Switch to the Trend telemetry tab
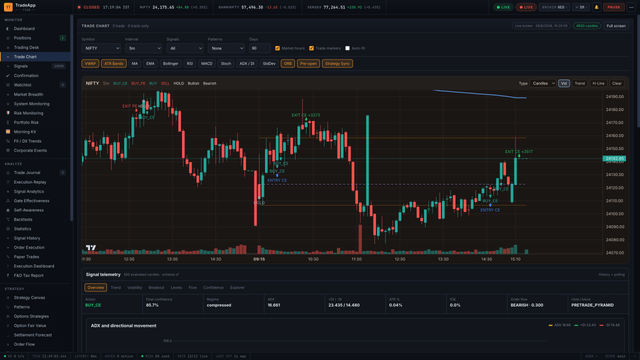 click(116, 287)
